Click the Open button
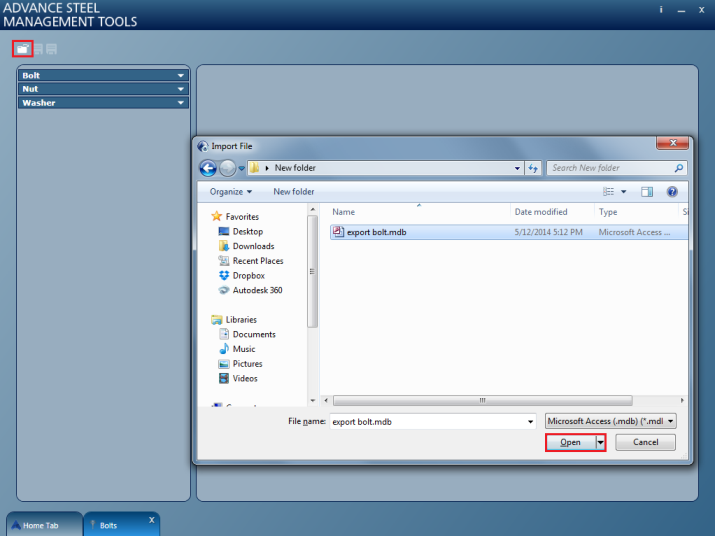This screenshot has height=536, width=715. tap(570, 442)
